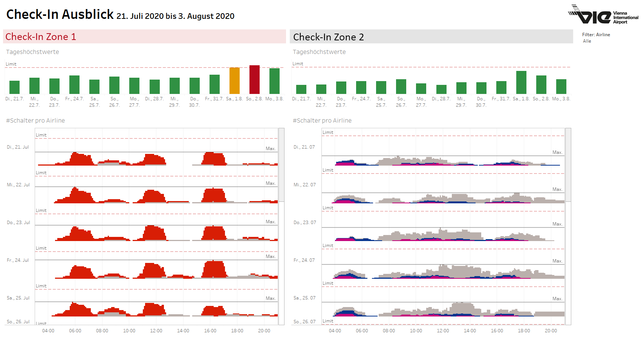Click '#Schalter pro Airline' heading in Zone 2
This screenshot has width=644, height=341.
[322, 121]
